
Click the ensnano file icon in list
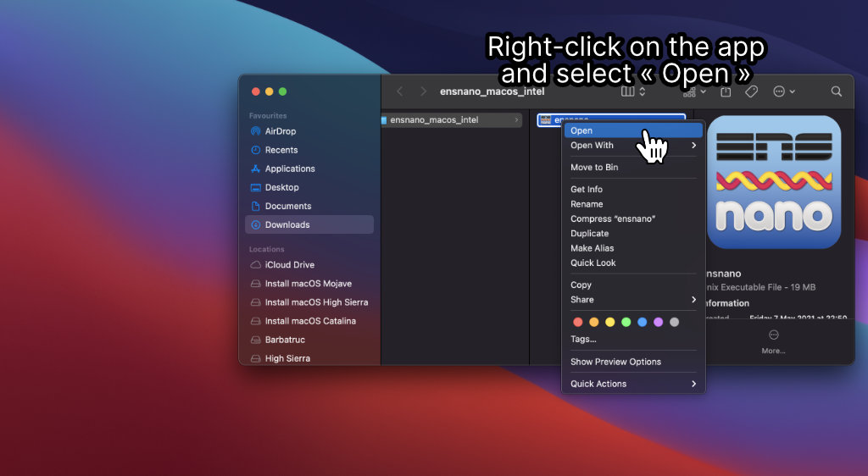545,120
